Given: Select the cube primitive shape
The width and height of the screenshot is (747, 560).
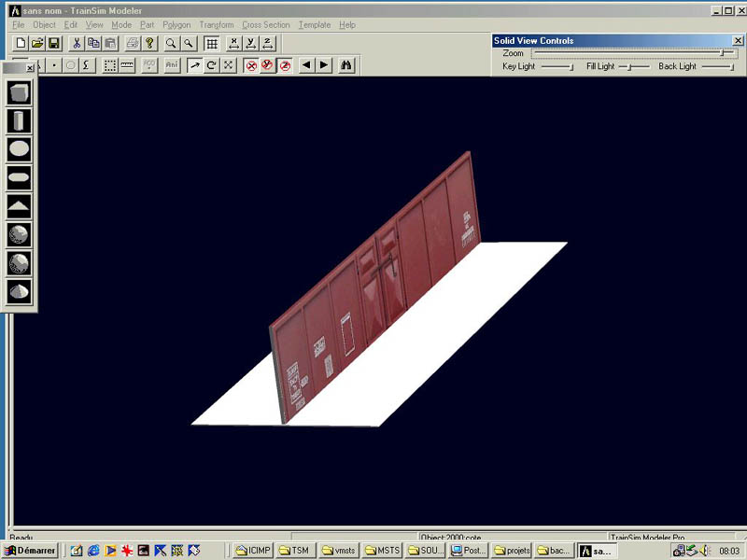Looking at the screenshot, I should pos(19,92).
